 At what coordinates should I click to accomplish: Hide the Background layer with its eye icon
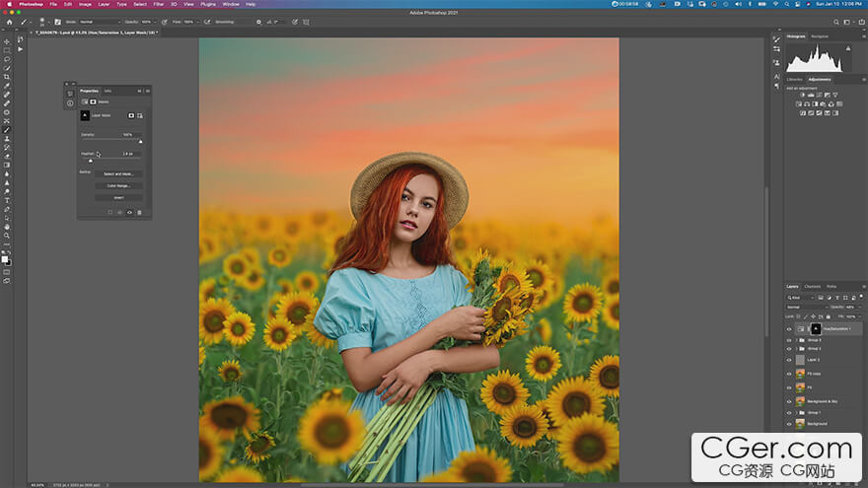pyautogui.click(x=789, y=424)
